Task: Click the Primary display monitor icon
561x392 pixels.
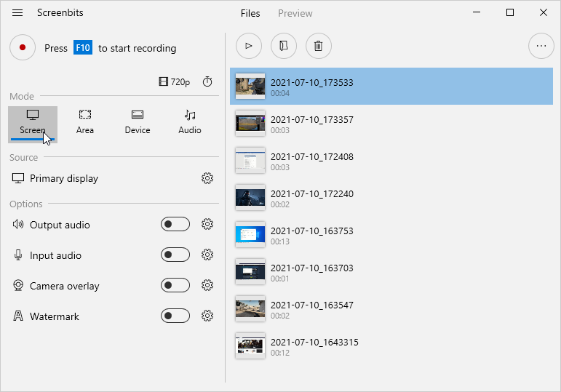Action: point(18,178)
